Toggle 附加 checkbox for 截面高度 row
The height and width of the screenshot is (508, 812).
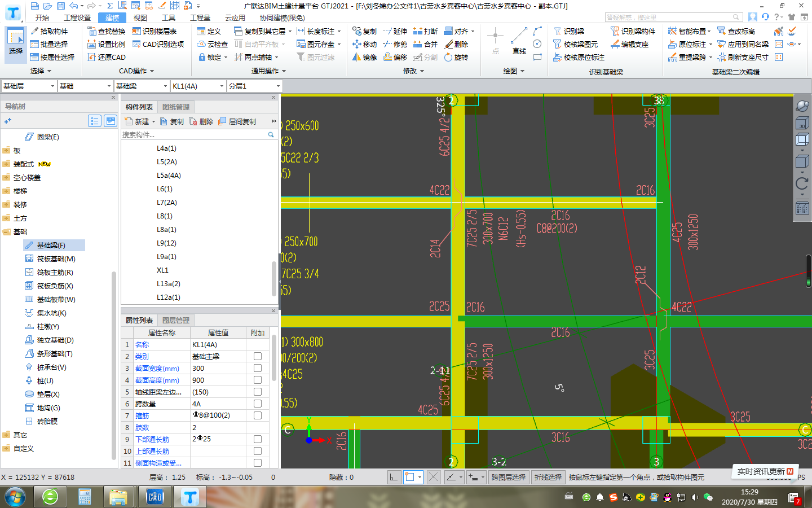coord(258,380)
